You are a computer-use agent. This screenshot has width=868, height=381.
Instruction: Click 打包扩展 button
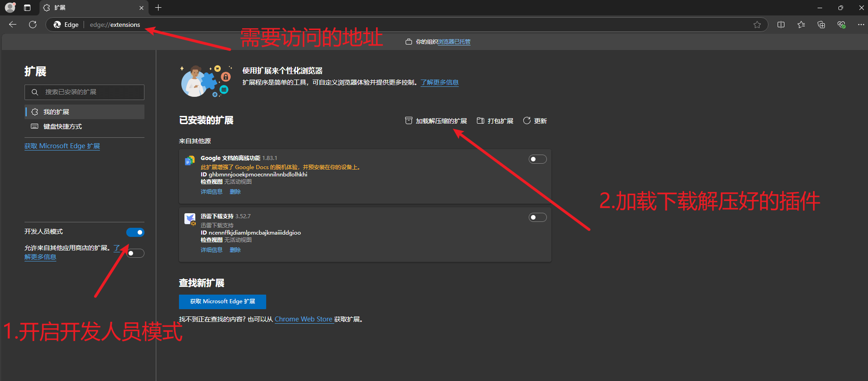tap(495, 121)
